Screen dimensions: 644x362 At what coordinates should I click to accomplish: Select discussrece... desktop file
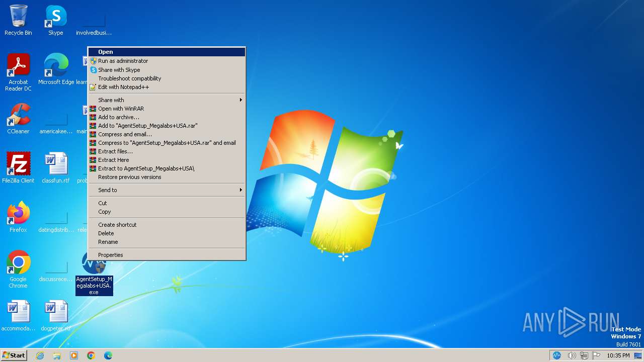click(56, 269)
